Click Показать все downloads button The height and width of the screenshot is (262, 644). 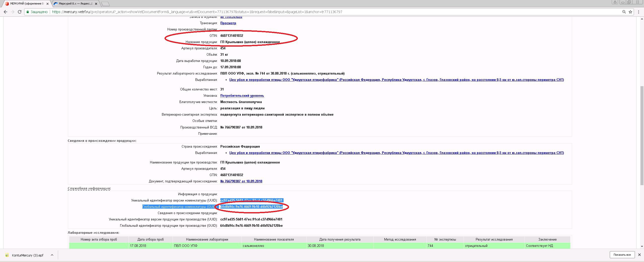[622, 255]
